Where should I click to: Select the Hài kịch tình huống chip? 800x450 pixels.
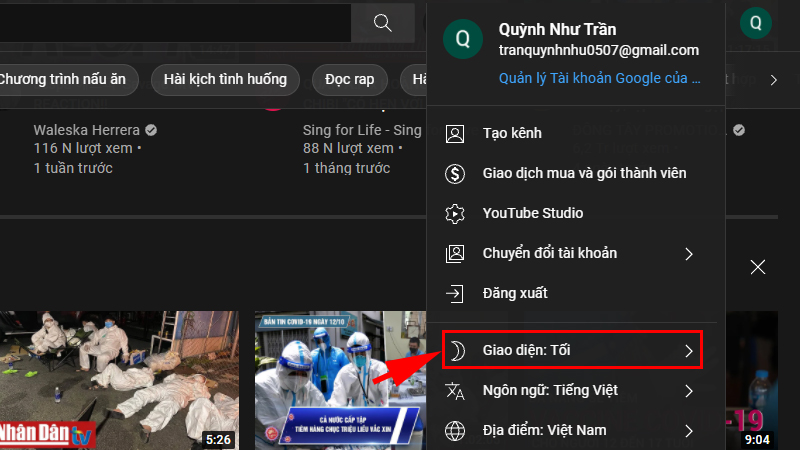click(225, 80)
